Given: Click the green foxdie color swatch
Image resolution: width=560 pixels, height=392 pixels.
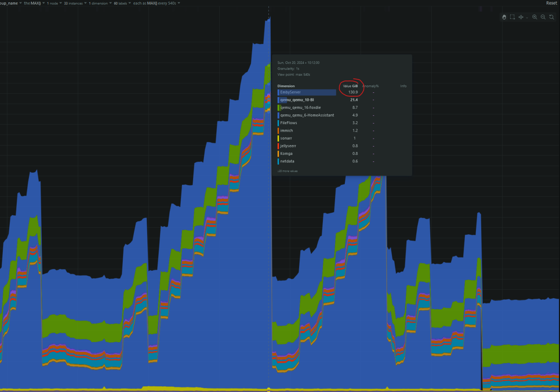Looking at the screenshot, I should pos(279,107).
